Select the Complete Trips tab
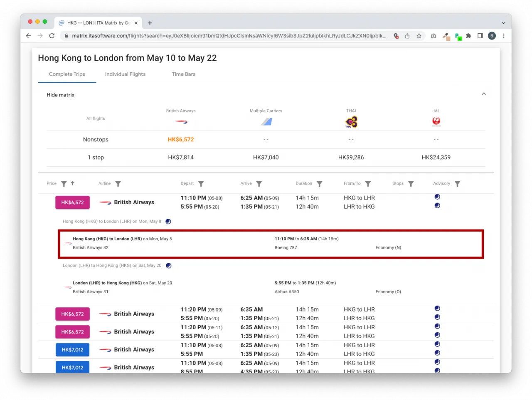532x400 pixels. [x=67, y=74]
